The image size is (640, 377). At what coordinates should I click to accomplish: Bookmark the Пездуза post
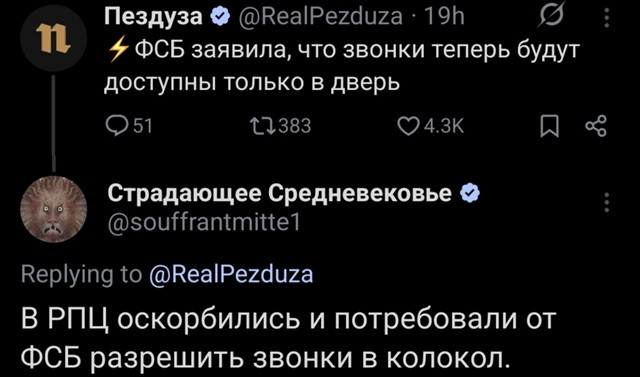(x=547, y=127)
